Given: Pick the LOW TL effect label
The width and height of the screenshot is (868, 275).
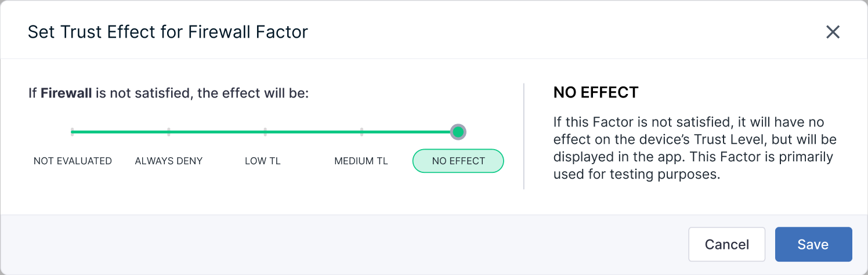Looking at the screenshot, I should click(263, 161).
